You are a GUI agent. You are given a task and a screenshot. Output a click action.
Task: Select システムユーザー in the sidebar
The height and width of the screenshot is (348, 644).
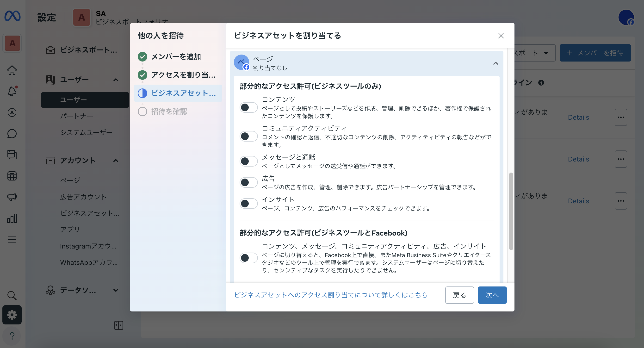tap(86, 132)
